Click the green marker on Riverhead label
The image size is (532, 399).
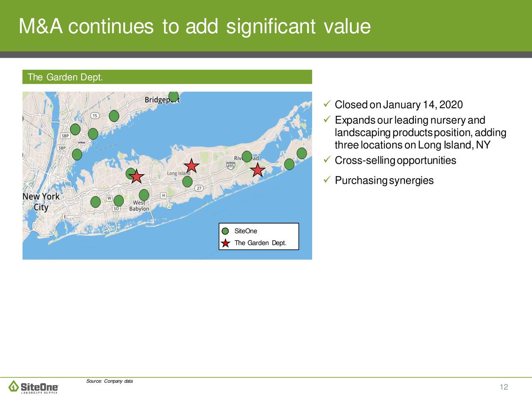pyautogui.click(x=247, y=156)
